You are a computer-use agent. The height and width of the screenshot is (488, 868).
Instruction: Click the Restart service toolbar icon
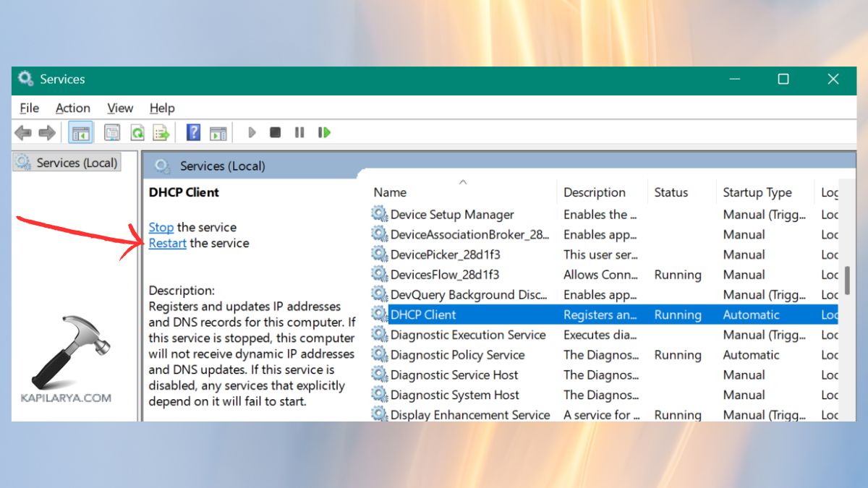324,132
